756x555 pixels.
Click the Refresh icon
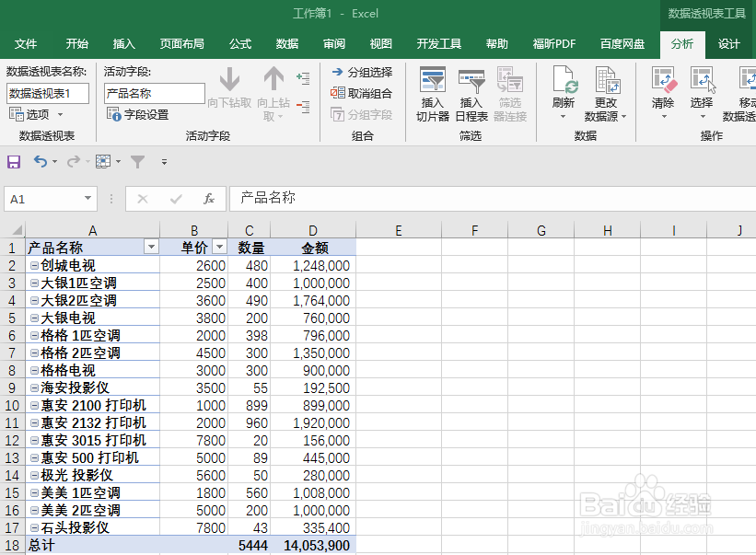coord(564,80)
